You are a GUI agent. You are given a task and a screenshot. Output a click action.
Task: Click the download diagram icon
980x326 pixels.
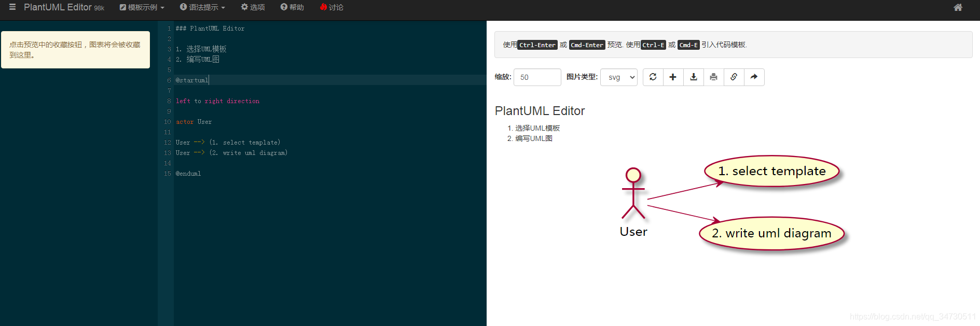[x=693, y=77]
